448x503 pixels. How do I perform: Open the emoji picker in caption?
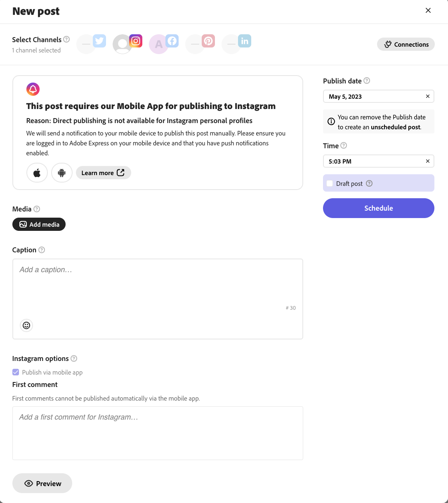[26, 325]
